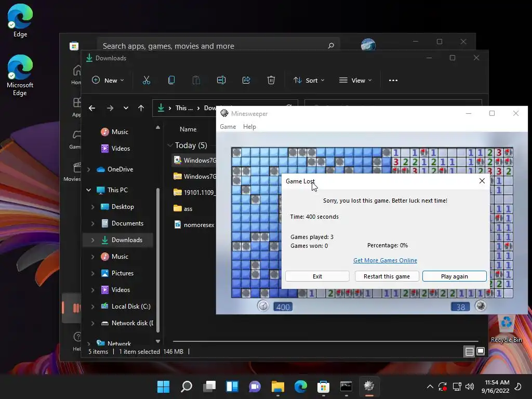Click the Delete trash icon in Downloads toolbar
The height and width of the screenshot is (399, 532).
pyautogui.click(x=271, y=80)
